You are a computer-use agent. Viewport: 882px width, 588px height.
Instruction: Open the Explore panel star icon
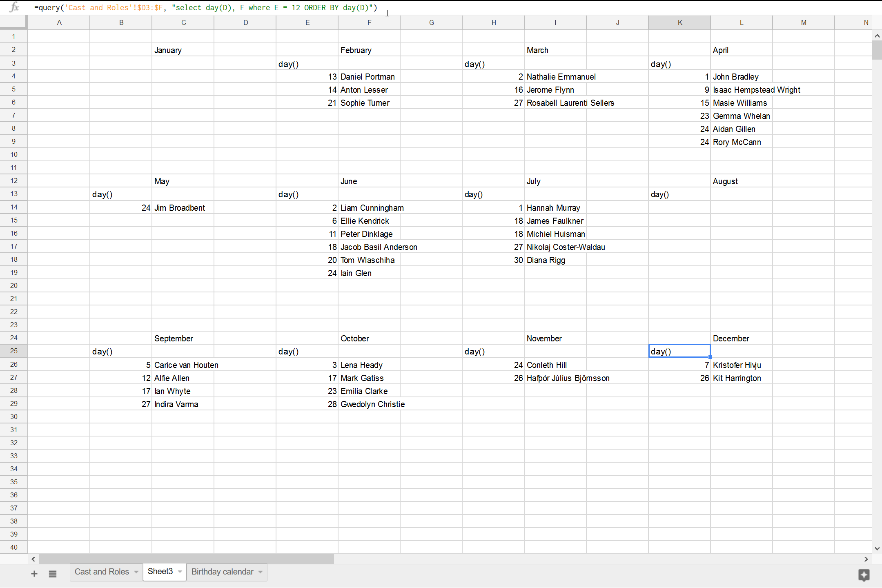pos(864,576)
